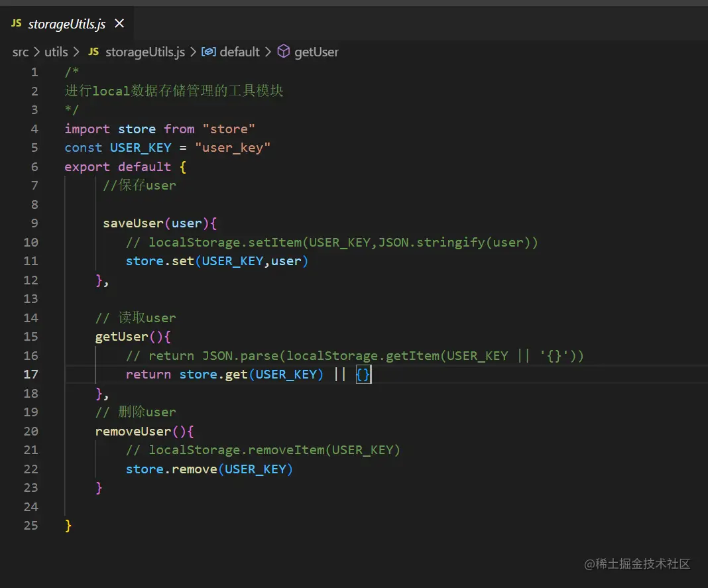
Task: Click the return keyword on line 17
Action: pos(148,375)
